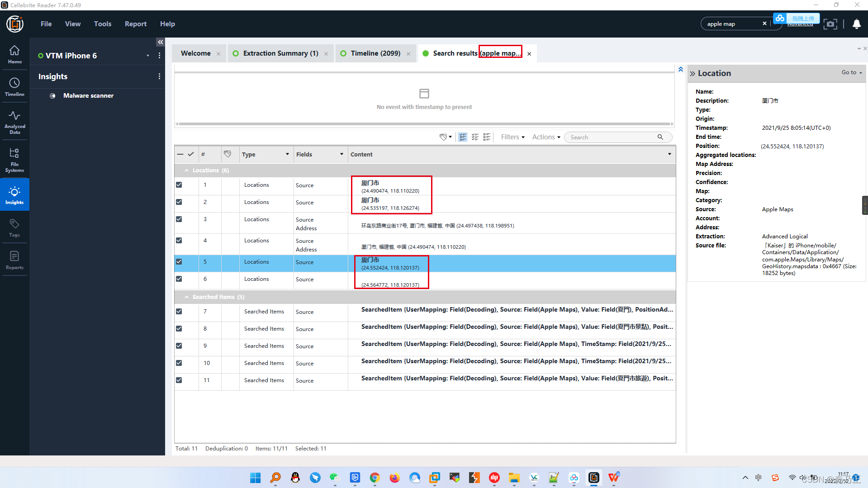868x488 pixels.
Task: Open the Help menu
Action: coord(167,24)
